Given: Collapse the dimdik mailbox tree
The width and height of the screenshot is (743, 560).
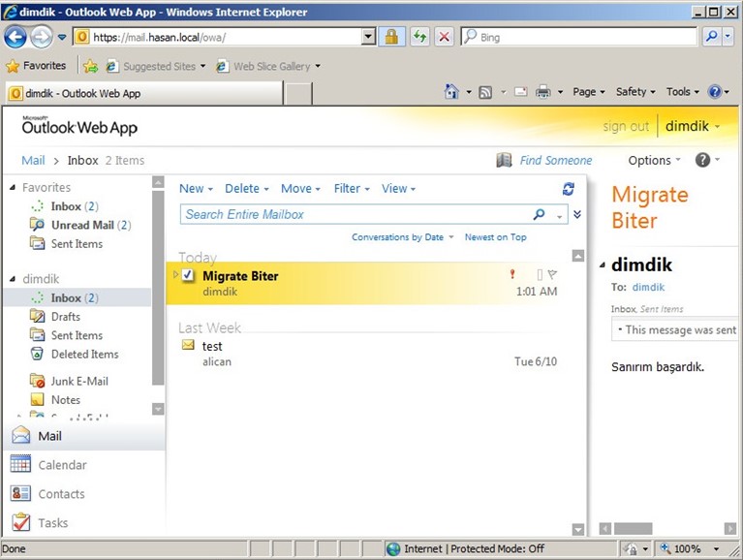Looking at the screenshot, I should click(13, 279).
